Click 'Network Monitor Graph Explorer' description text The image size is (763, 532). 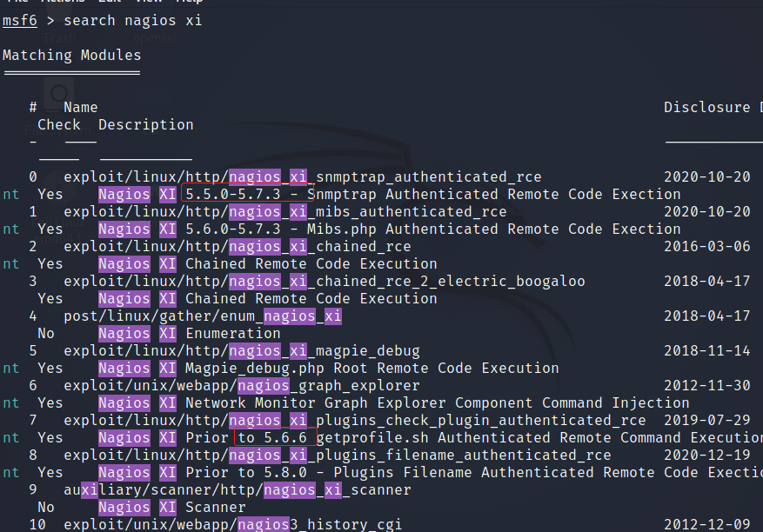(x=316, y=402)
